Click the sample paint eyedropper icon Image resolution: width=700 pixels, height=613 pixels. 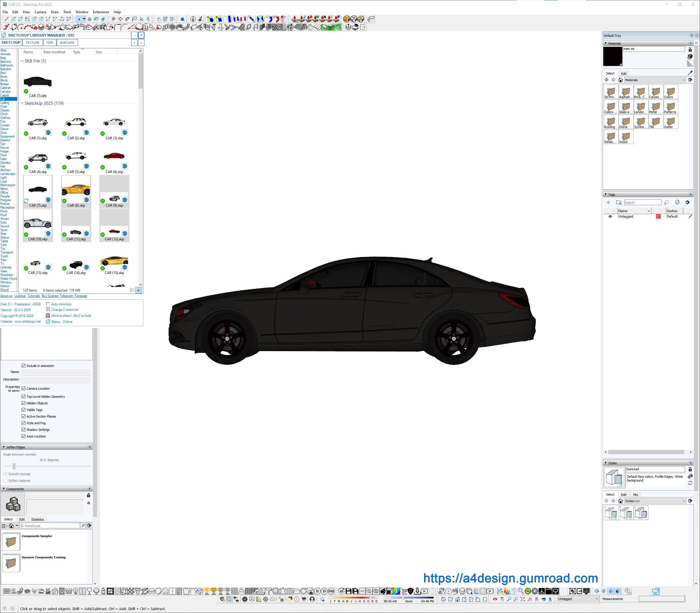(x=690, y=73)
